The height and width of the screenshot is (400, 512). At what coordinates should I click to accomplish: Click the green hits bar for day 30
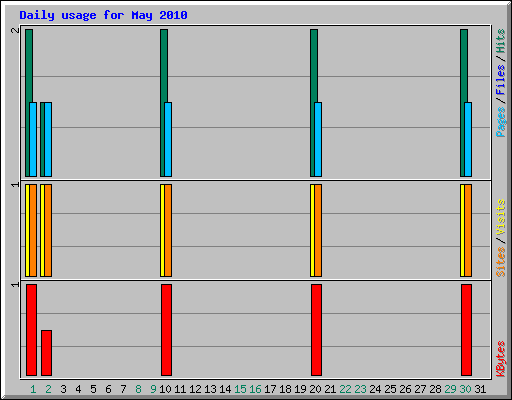(x=464, y=67)
